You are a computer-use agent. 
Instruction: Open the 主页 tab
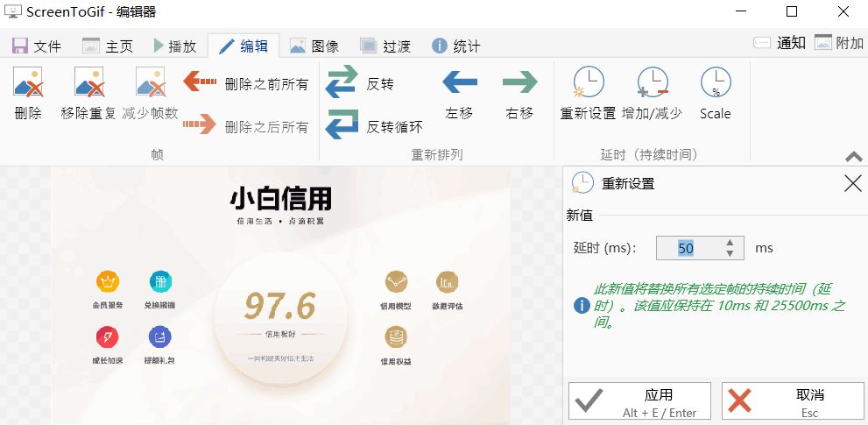pos(108,46)
